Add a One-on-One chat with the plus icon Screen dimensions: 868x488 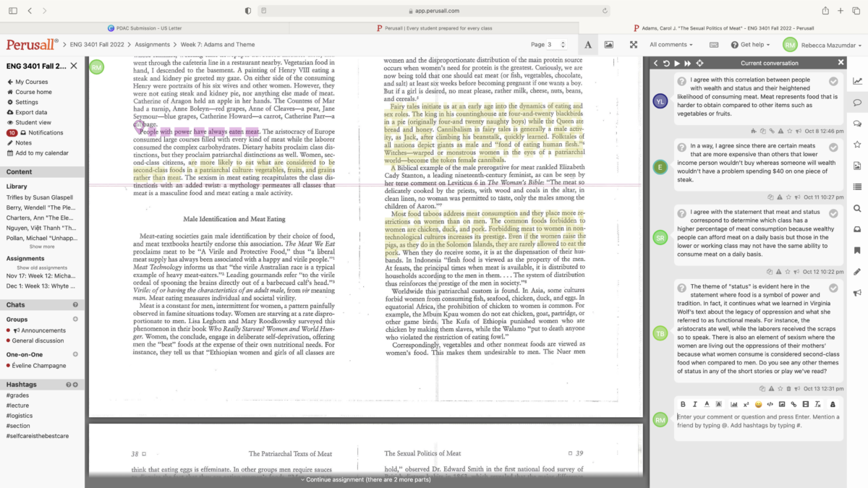tap(75, 354)
